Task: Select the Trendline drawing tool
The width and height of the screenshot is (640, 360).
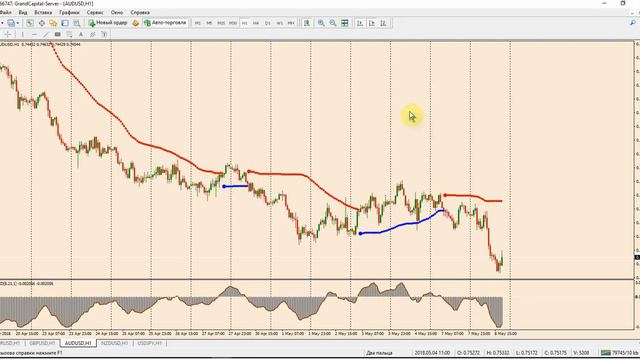Action: [46, 35]
